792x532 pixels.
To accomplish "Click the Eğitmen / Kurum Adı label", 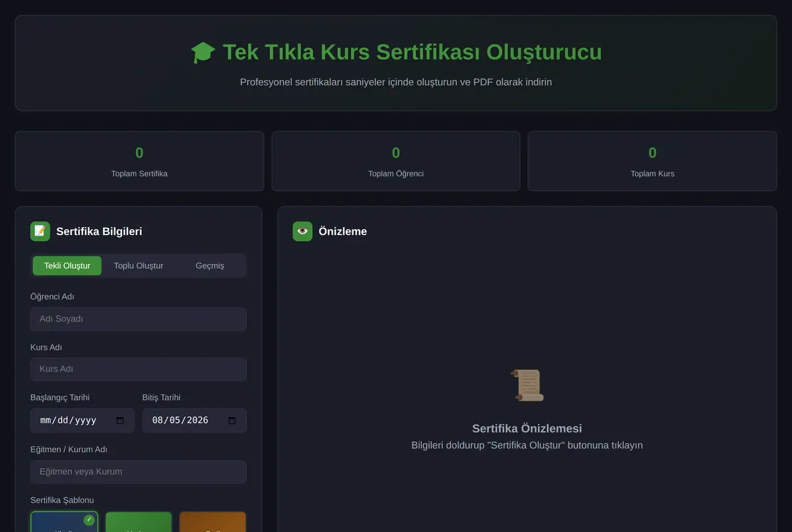I will 69,449.
